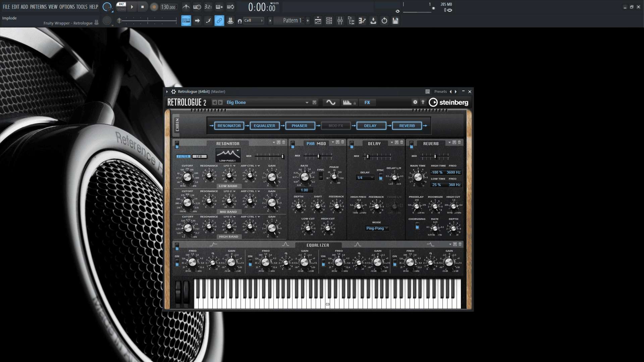644x362 pixels.
Task: Open the Delay preset dropdown arrow
Action: point(392,142)
